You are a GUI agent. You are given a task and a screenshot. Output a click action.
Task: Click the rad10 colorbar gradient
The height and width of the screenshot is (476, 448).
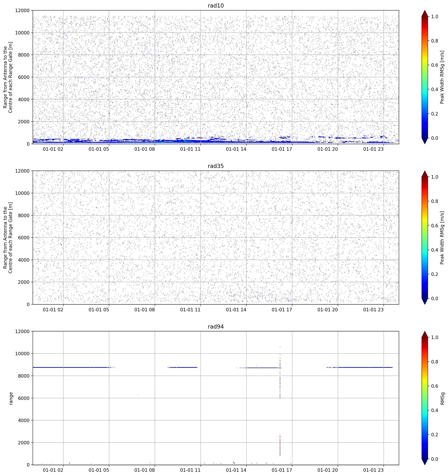[x=425, y=77]
